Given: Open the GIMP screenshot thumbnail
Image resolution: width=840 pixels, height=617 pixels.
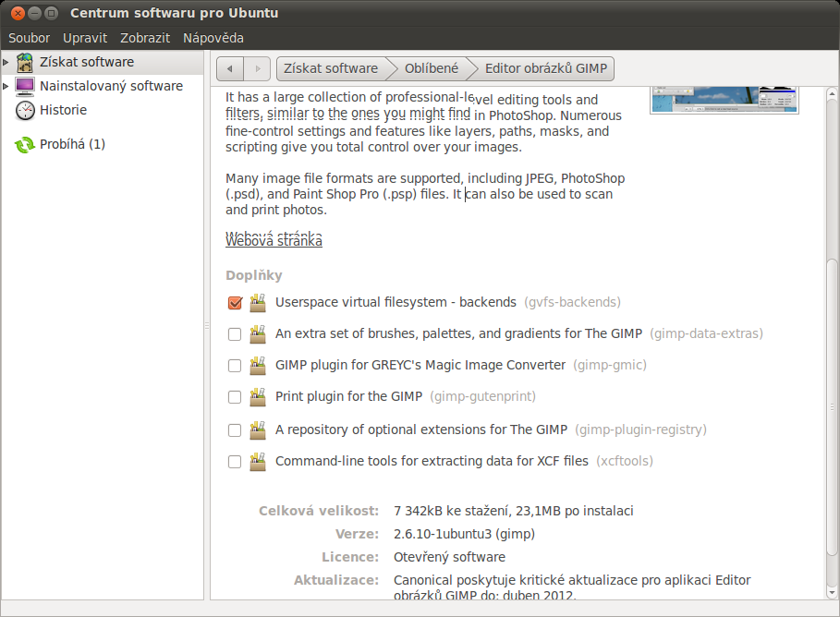Looking at the screenshot, I should (724, 100).
